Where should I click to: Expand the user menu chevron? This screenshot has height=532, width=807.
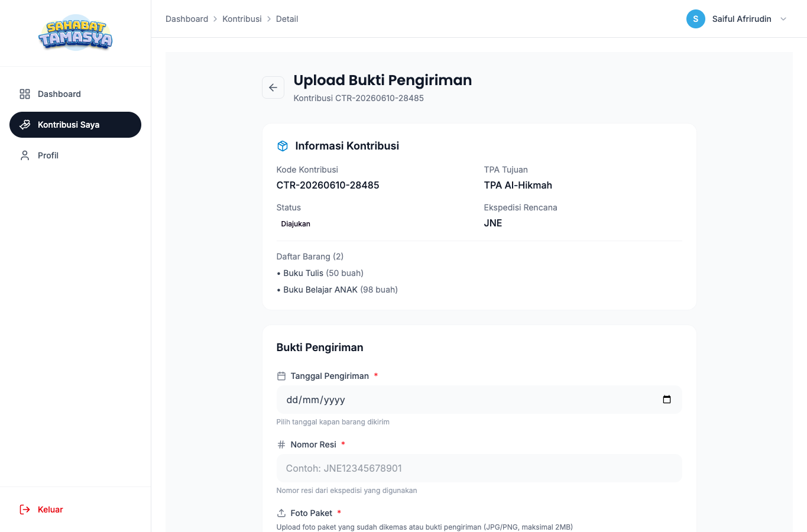[x=783, y=19]
